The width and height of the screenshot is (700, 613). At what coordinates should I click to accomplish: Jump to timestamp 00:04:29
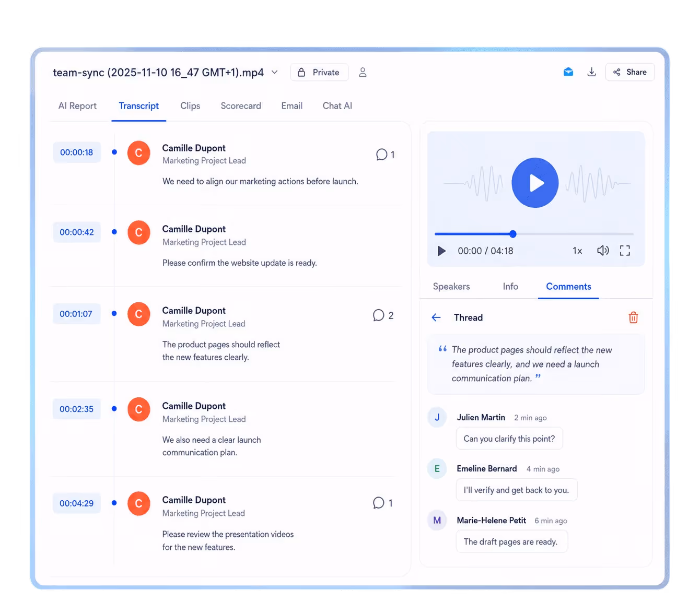click(77, 503)
